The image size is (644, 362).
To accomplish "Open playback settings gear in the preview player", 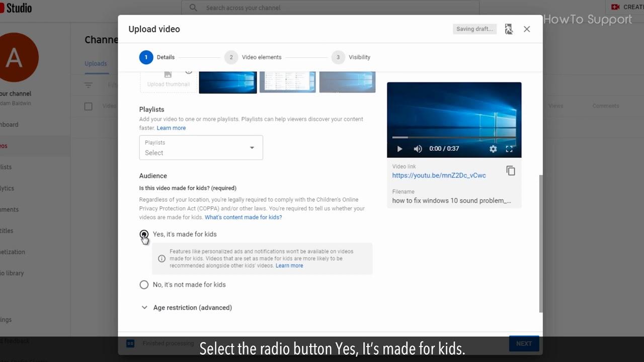I will [x=493, y=149].
